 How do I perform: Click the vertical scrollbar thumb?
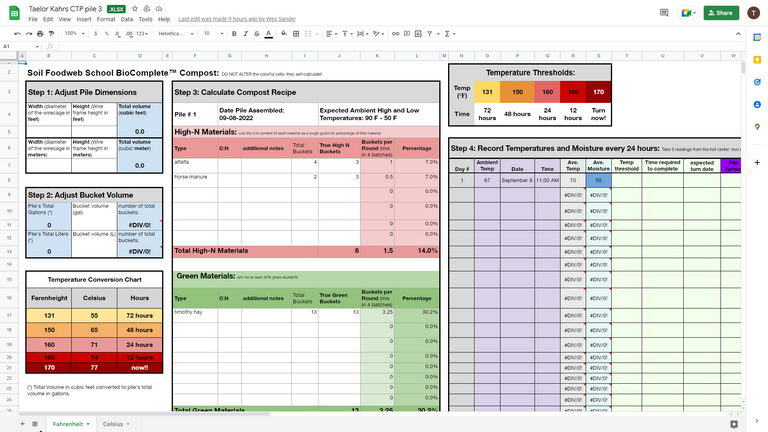744,67
